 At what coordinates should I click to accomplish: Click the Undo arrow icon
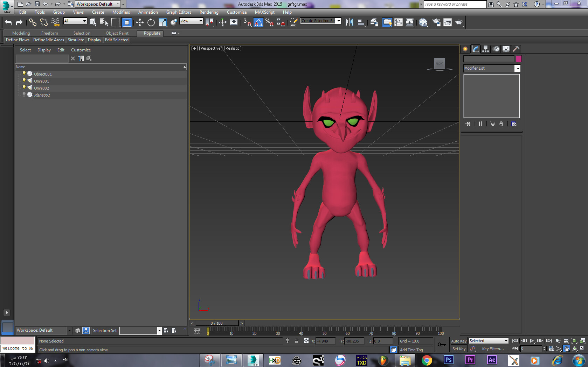tap(8, 22)
